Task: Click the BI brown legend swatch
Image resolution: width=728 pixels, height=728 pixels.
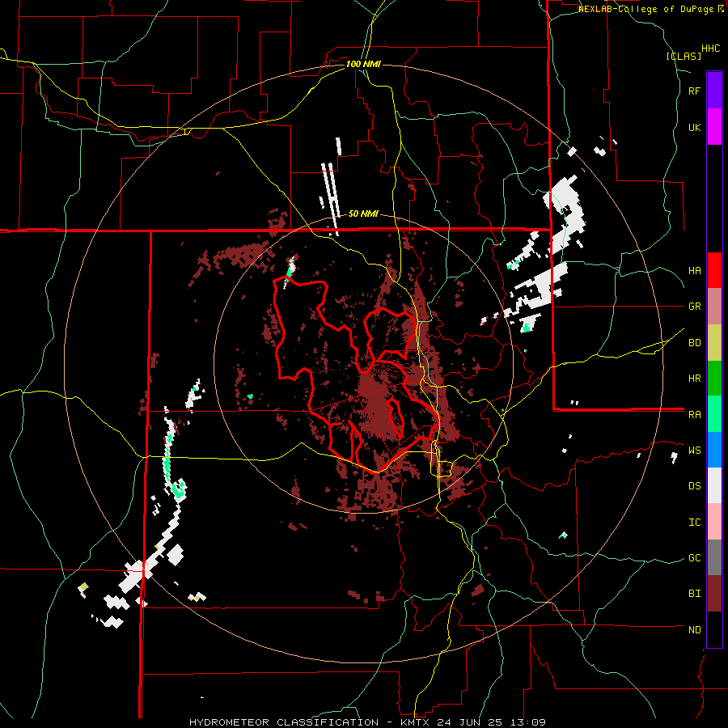Action: (714, 594)
